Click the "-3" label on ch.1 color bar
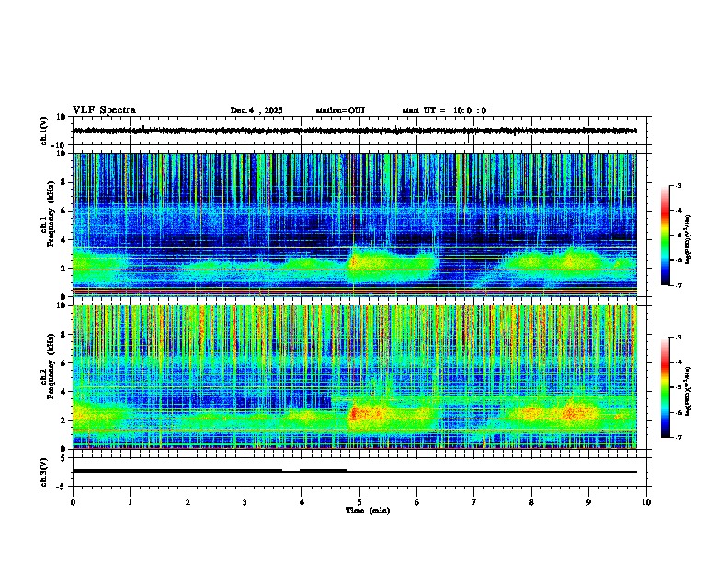728x563 pixels. (677, 186)
